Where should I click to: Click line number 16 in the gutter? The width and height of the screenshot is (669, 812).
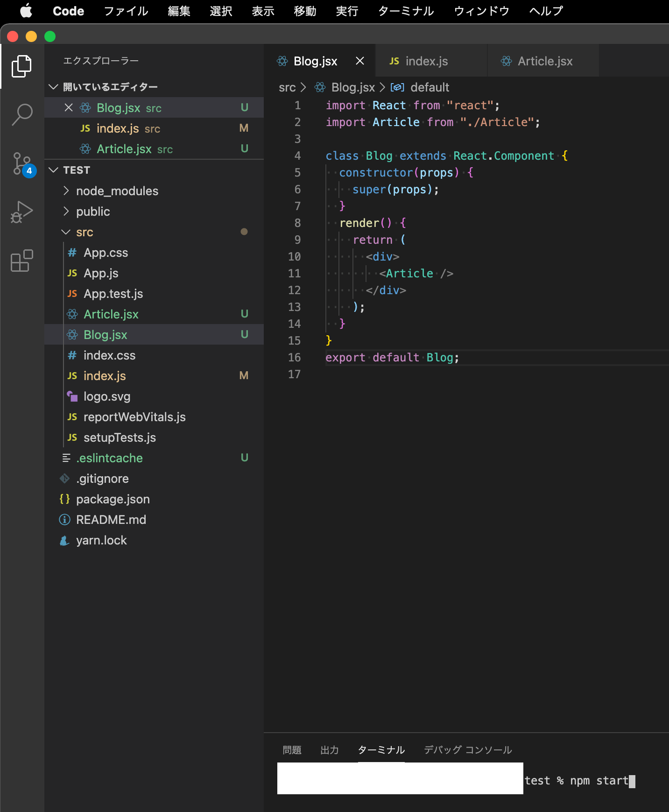[x=294, y=358]
